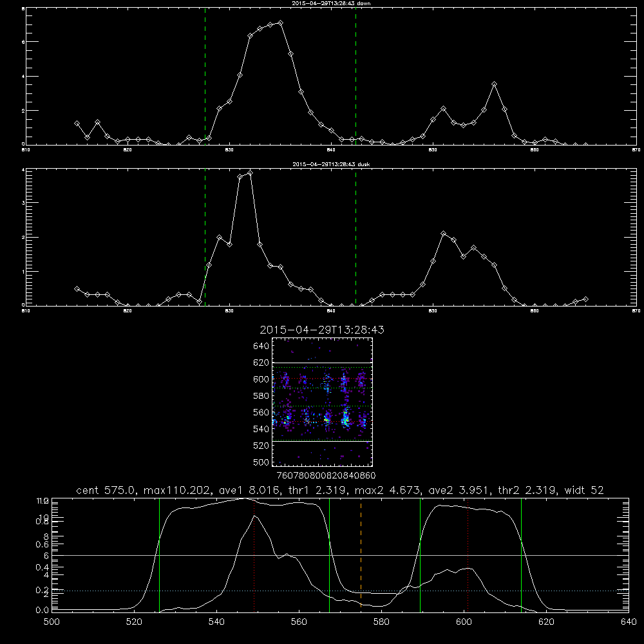Click x-axis label 600 of the bottom plot
644x644 pixels.
464,622
